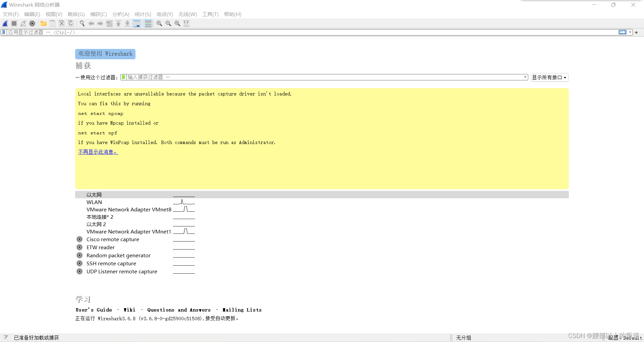Click go to last packet icon

[x=127, y=23]
